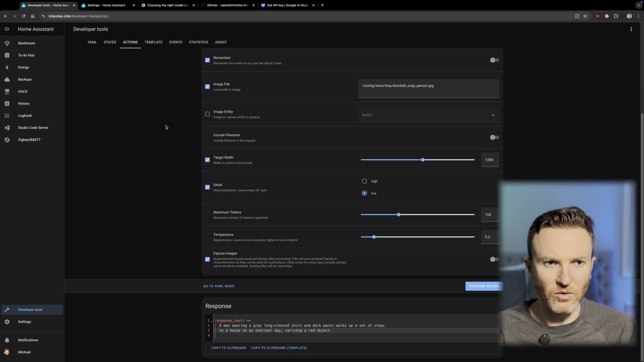This screenshot has width=644, height=362.
Task: Click GO TO YAML MODE
Action: pos(218,286)
